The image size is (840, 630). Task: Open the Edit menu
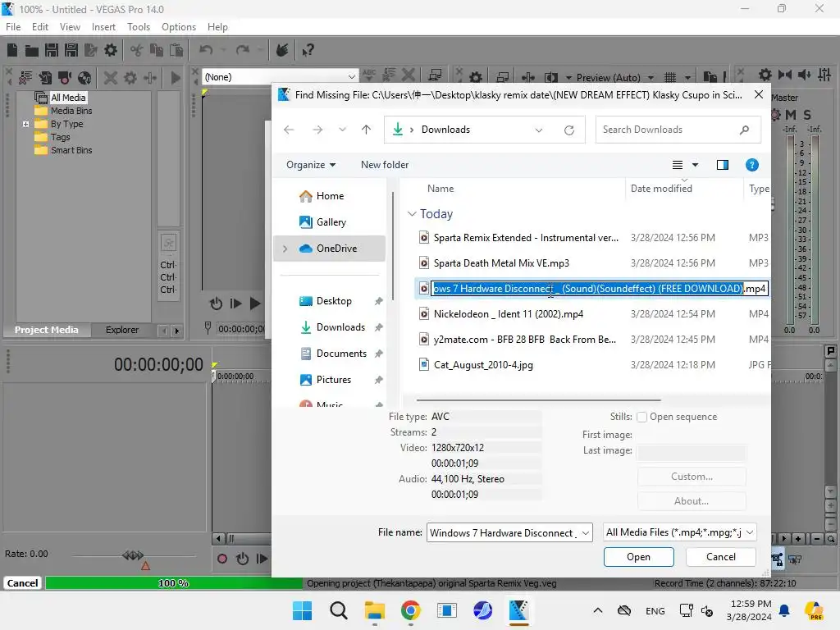point(39,27)
